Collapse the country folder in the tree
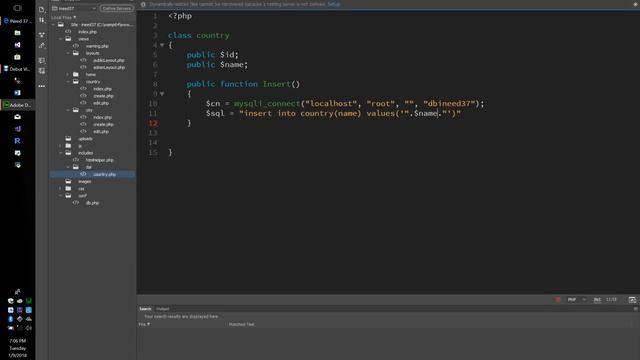This screenshot has height=360, width=640. tap(68, 82)
